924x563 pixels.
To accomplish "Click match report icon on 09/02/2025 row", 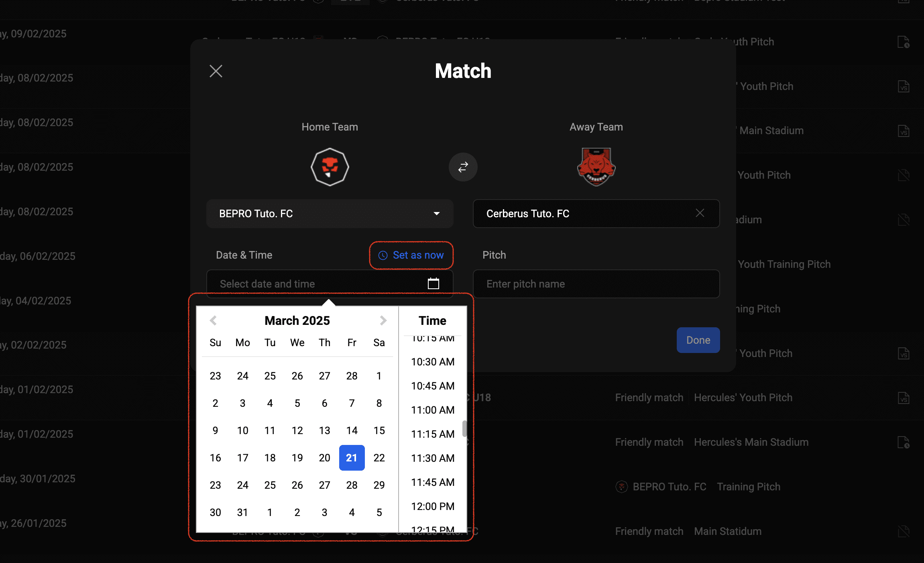I will (904, 42).
